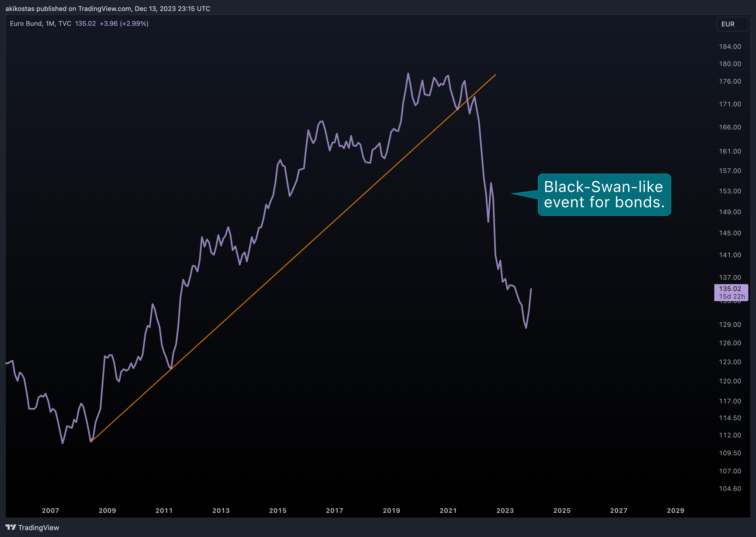Click the 135.02 current price label
The width and height of the screenshot is (756, 537).
pyautogui.click(x=730, y=289)
